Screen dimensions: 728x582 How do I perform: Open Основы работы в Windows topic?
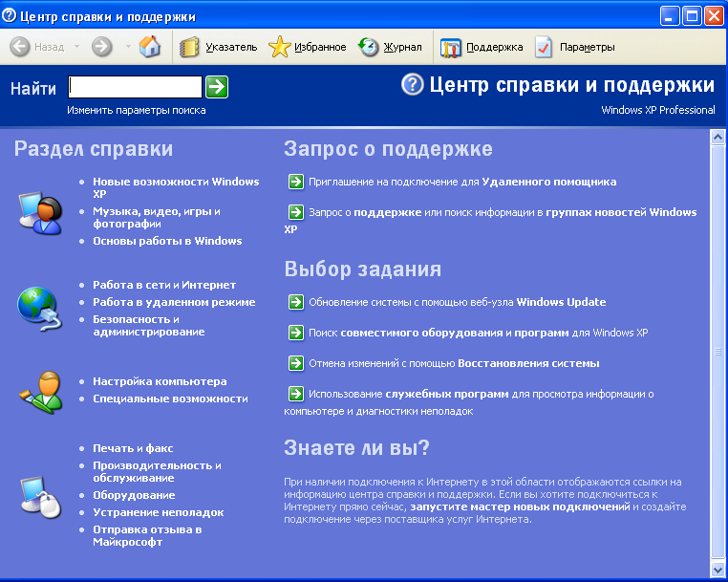(167, 241)
